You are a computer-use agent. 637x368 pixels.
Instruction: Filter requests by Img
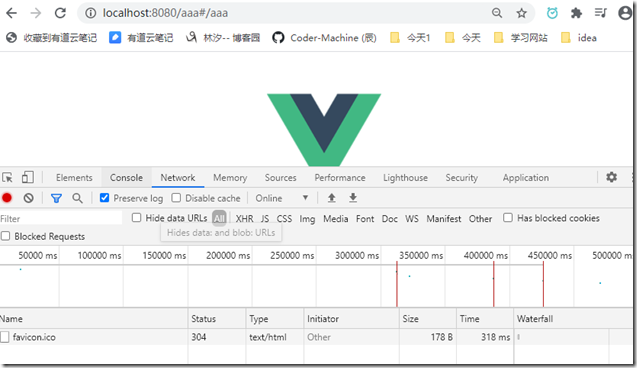coord(307,219)
